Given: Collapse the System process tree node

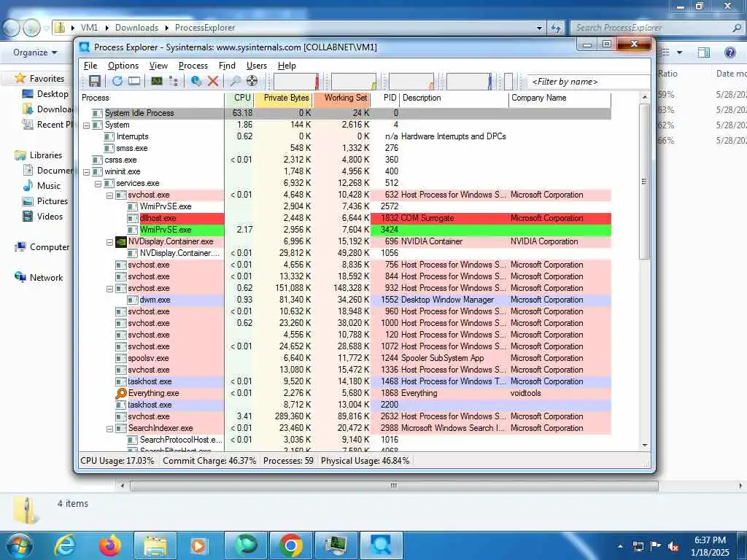Looking at the screenshot, I should click(86, 125).
